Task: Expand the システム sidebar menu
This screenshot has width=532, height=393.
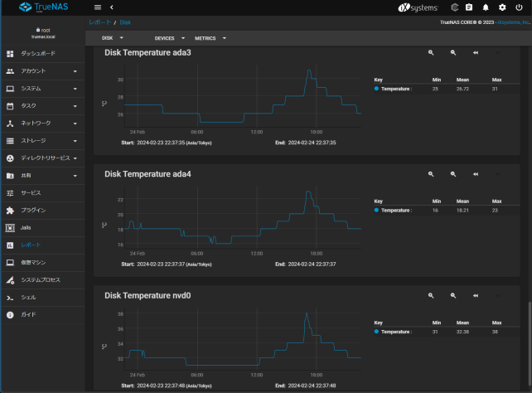Action: click(x=43, y=89)
